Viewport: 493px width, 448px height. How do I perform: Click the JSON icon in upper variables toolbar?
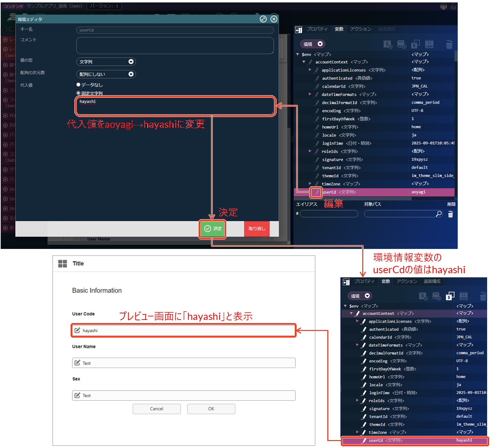[429, 44]
